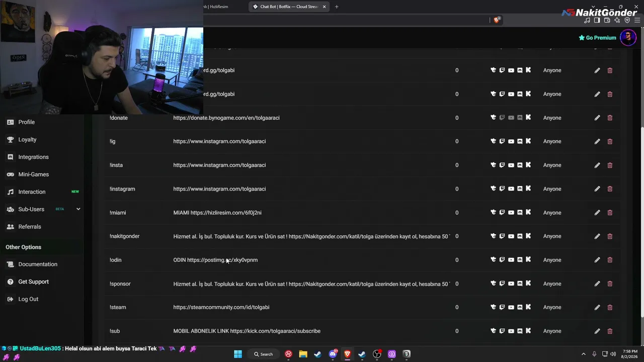Close the Chat Bot | BotRix tab
The height and width of the screenshot is (362, 644).
point(324,7)
